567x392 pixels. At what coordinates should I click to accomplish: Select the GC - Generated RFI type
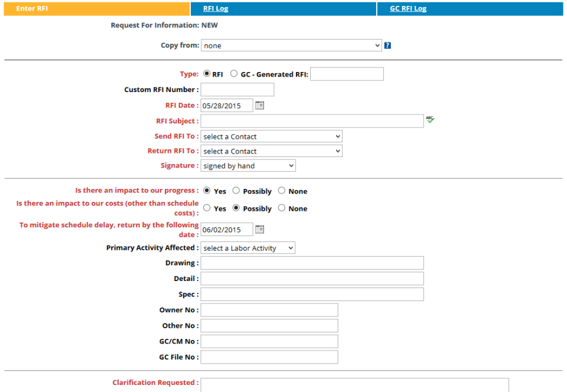tap(234, 74)
